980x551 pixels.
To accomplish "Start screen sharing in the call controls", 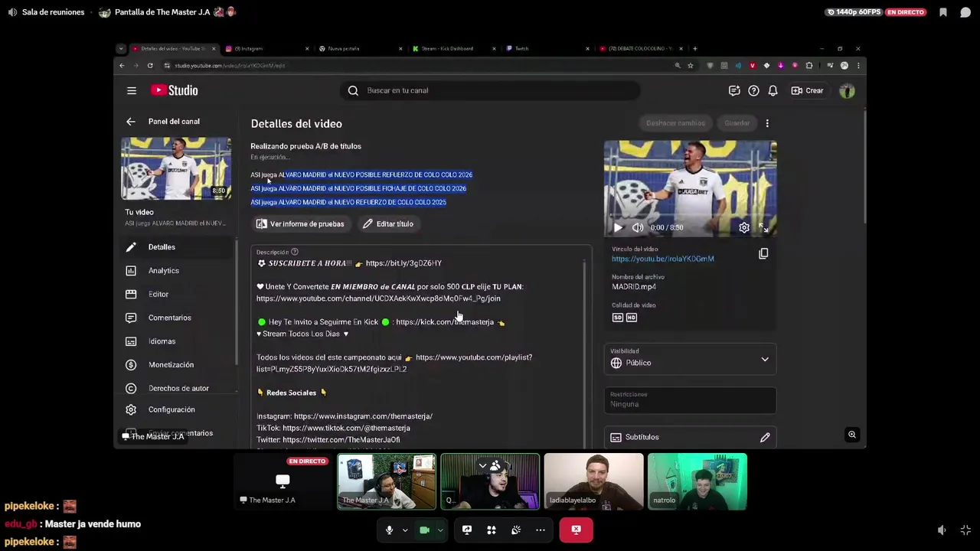I will 467,530.
